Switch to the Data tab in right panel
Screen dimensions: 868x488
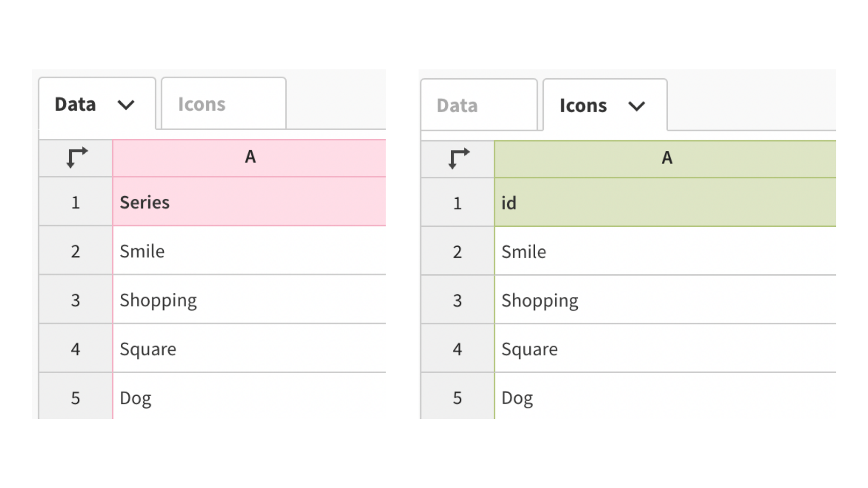[479, 105]
